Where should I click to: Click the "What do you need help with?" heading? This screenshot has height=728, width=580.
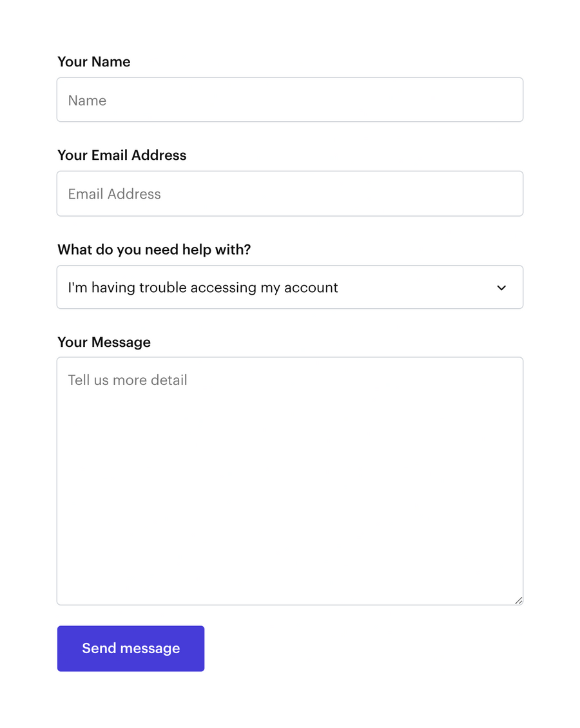[154, 249]
